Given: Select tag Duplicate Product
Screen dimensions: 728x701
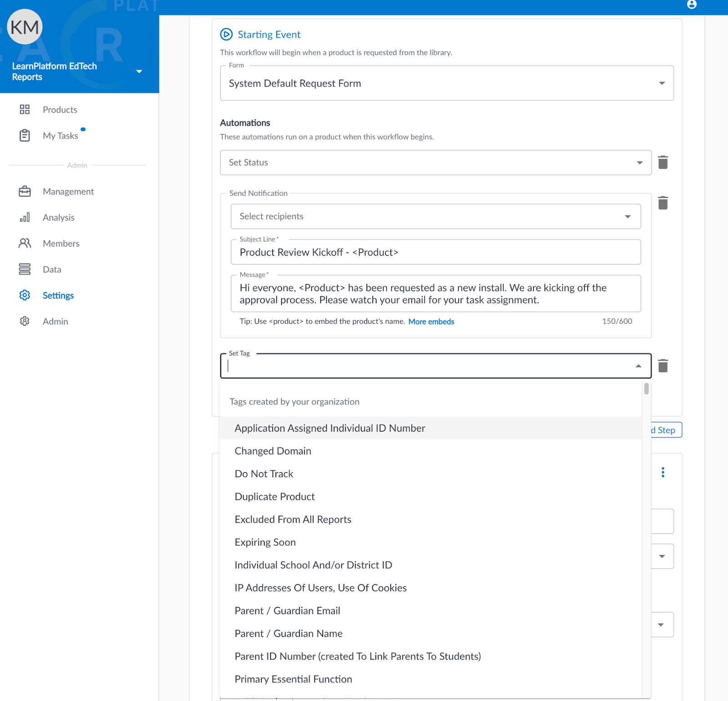Looking at the screenshot, I should pos(430,496).
